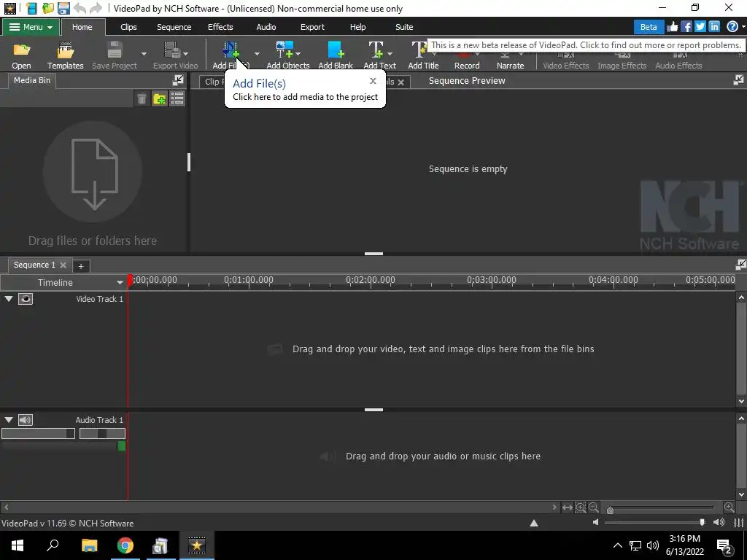Screen dimensions: 747x560
Task: Click the redo arrow in title bar
Action: 96,8
